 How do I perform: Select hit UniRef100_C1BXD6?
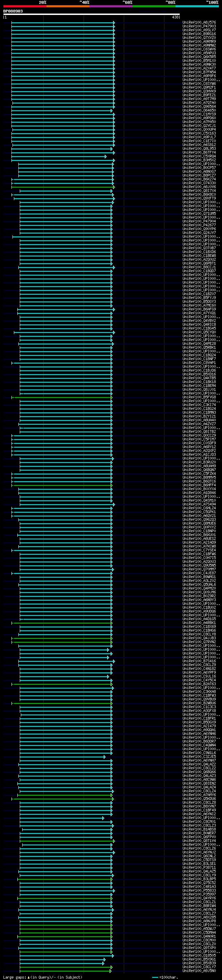pos(199,252)
